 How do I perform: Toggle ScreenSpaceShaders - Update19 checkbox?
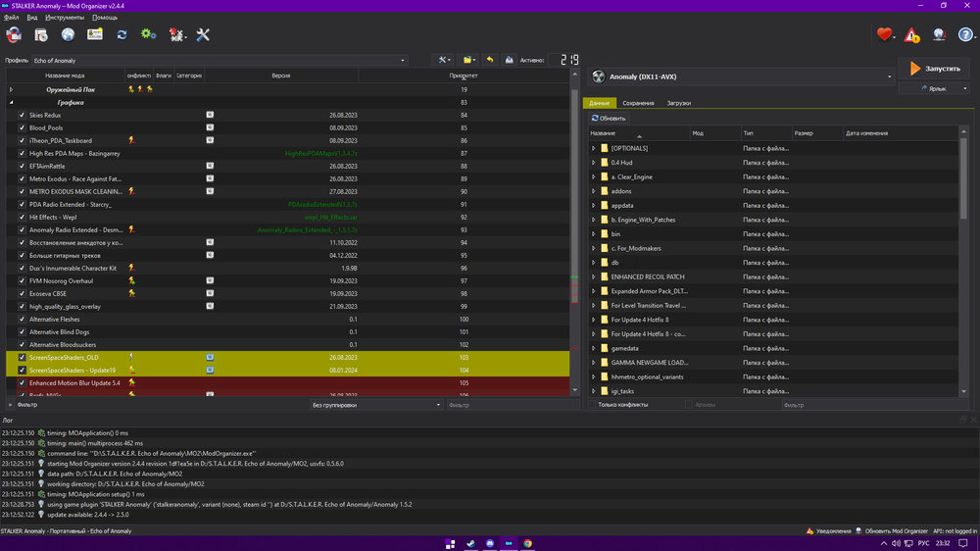pyautogui.click(x=22, y=371)
